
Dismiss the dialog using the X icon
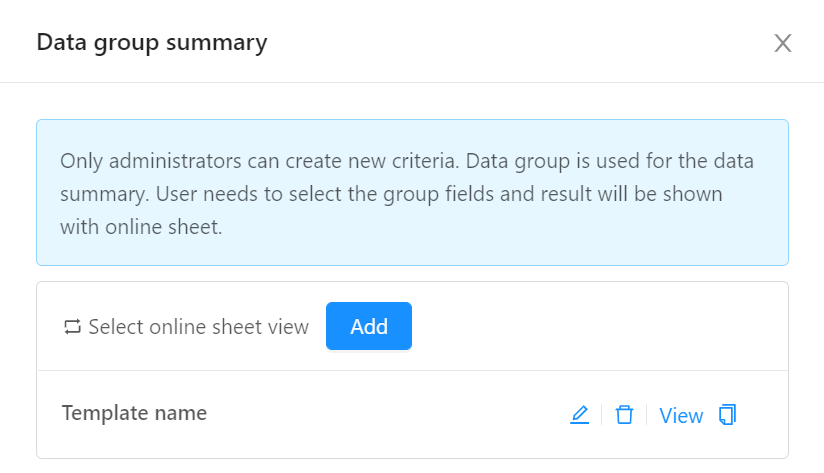[x=782, y=43]
